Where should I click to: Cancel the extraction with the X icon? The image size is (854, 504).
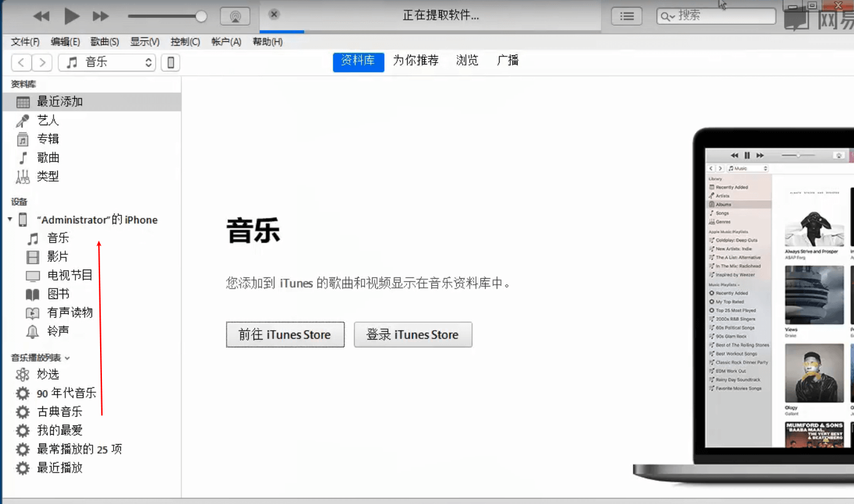tap(274, 14)
